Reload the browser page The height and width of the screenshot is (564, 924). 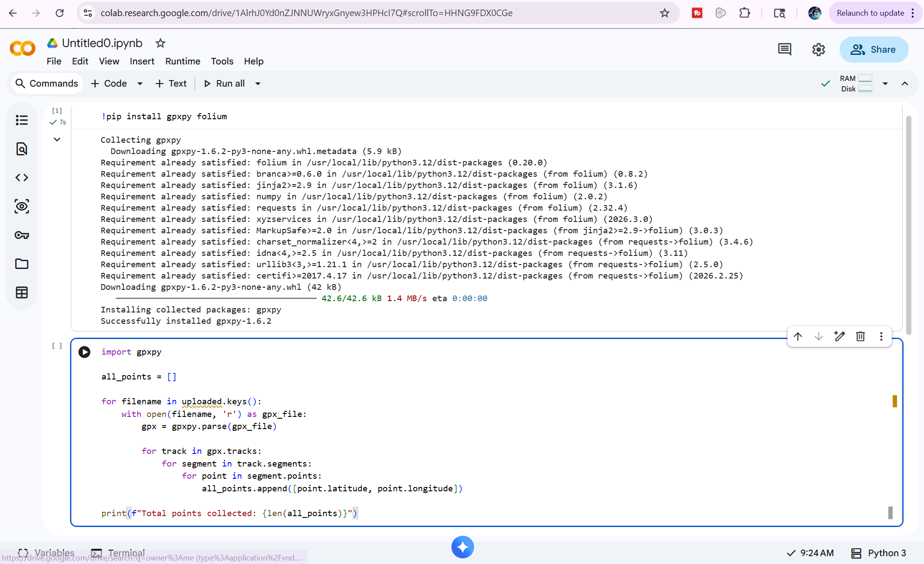[60, 13]
